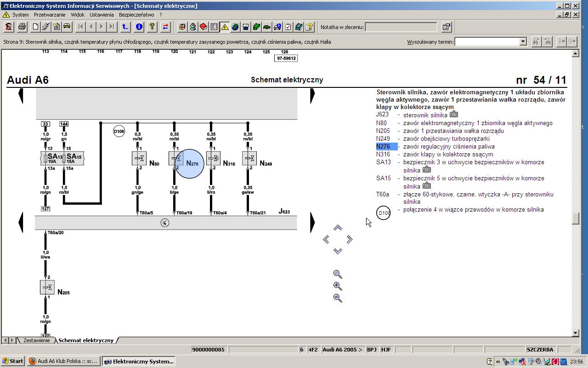Select N205 in the component legend
This screenshot has height=368, width=588.
pyautogui.click(x=383, y=131)
